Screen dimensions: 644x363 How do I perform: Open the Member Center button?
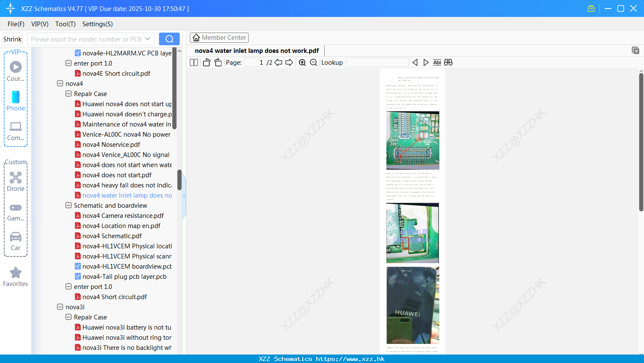pyautogui.click(x=219, y=38)
